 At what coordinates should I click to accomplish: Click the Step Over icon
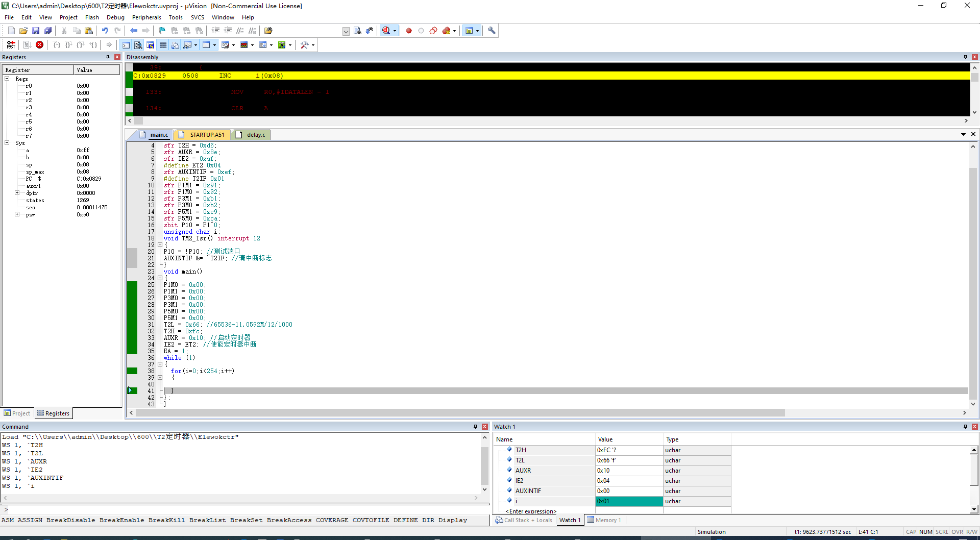point(69,45)
